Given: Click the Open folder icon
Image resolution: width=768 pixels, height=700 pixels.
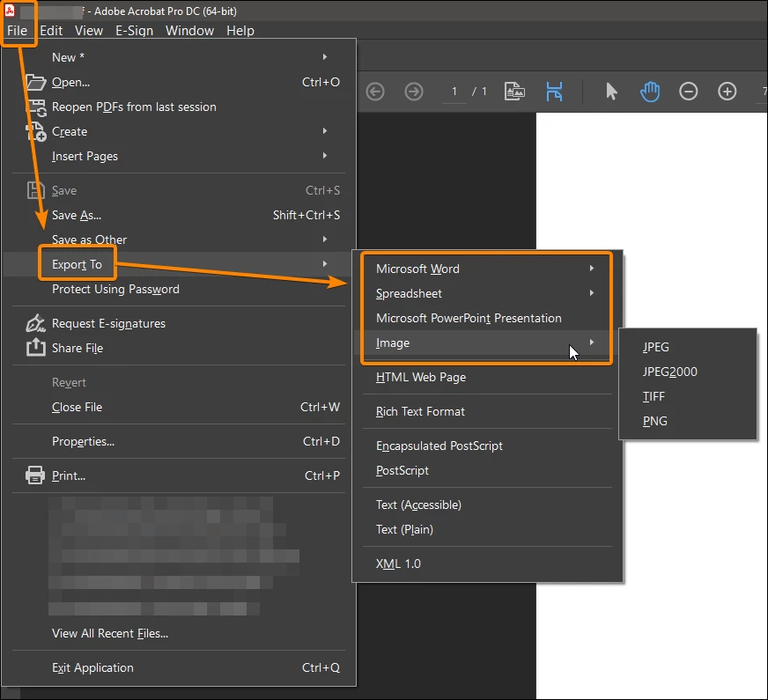Looking at the screenshot, I should coord(36,82).
